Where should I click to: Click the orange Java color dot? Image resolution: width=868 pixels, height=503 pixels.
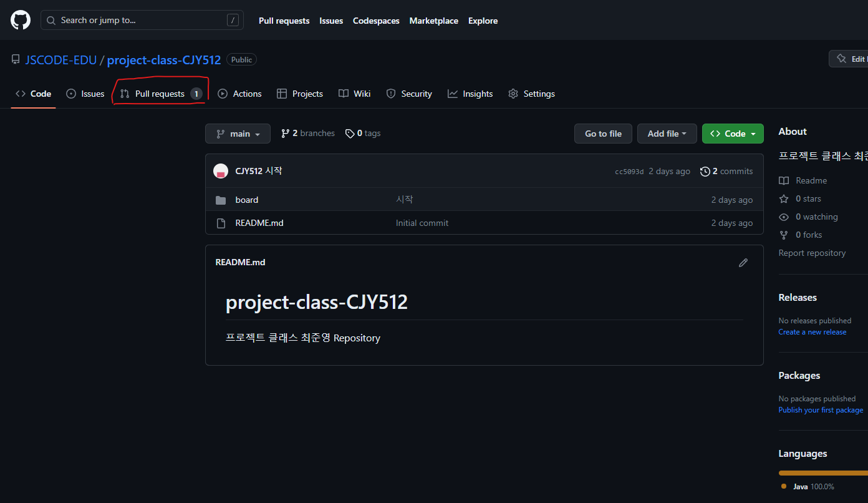(x=784, y=486)
